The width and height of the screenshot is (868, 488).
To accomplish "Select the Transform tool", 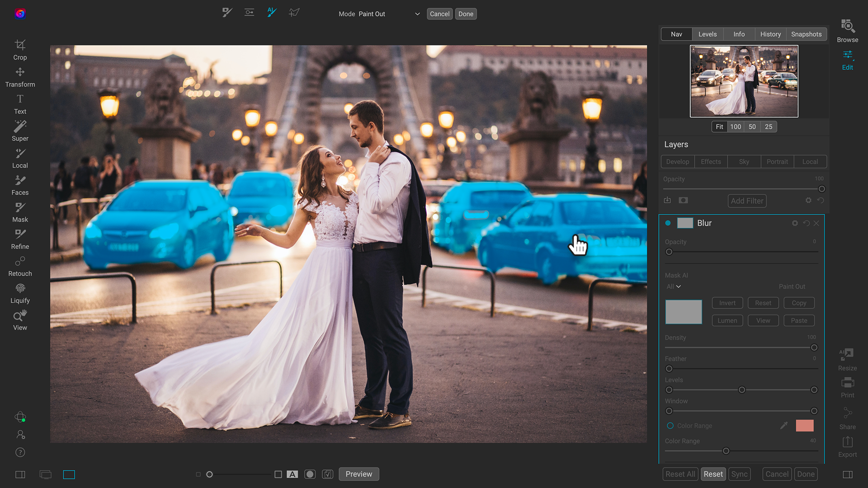I will (20, 77).
